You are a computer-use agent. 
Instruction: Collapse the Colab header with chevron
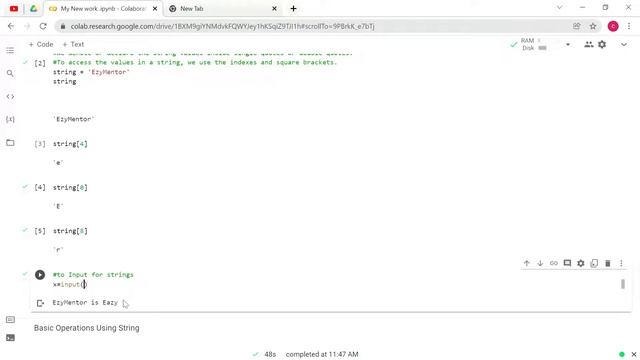point(624,44)
